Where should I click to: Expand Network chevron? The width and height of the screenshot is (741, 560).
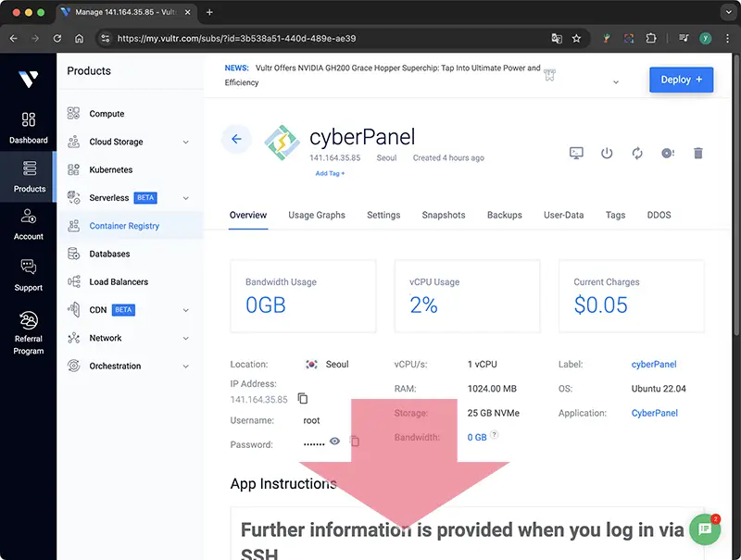[x=186, y=339]
